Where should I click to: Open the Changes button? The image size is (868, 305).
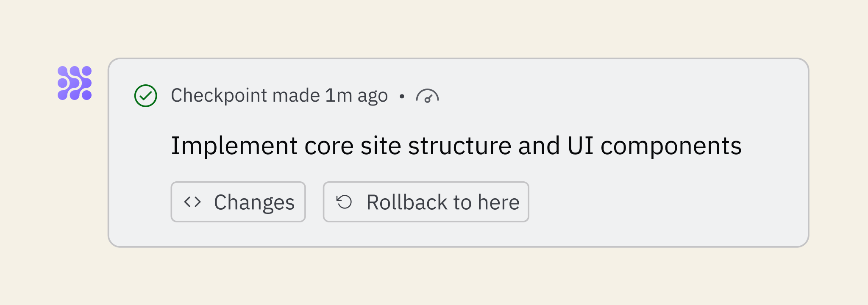click(238, 202)
